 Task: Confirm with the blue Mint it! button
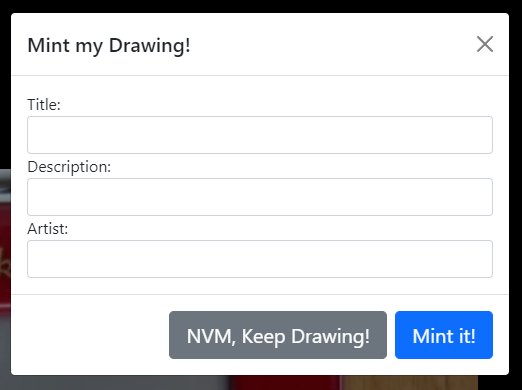click(444, 335)
